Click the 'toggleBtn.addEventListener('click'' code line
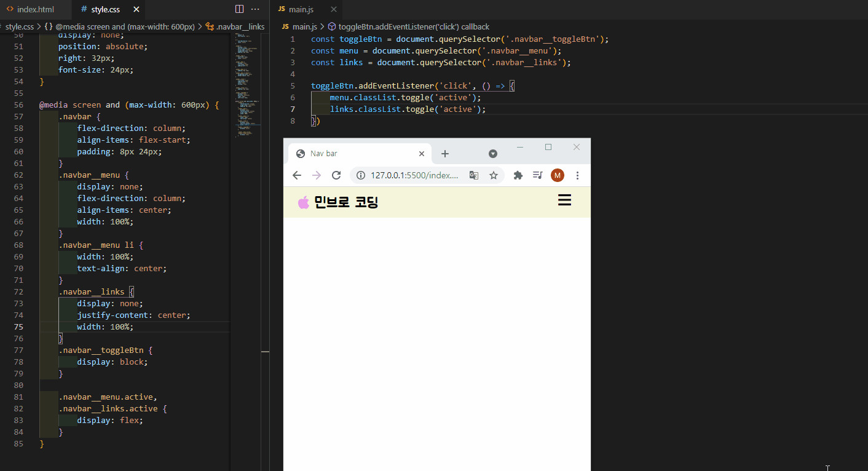 [x=412, y=85]
